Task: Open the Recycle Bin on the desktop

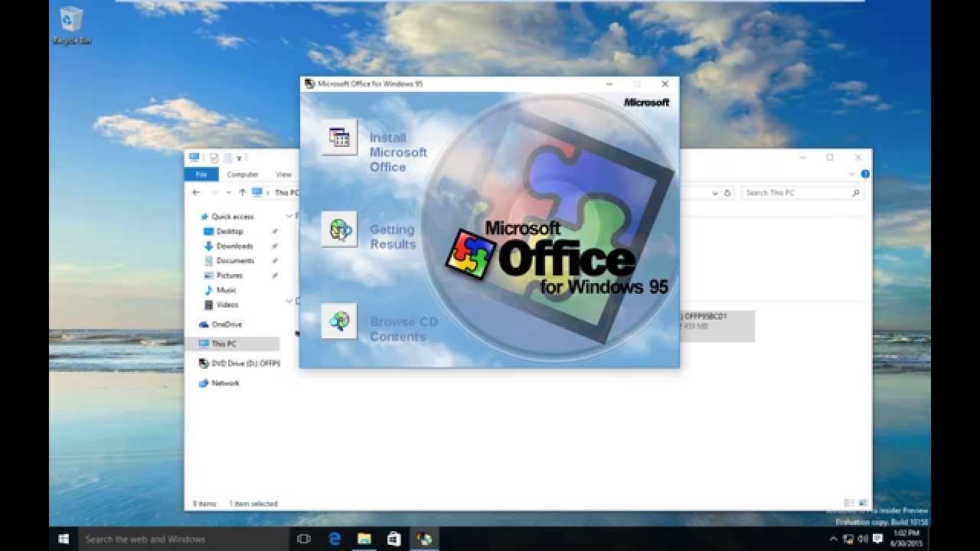Action: (x=71, y=25)
